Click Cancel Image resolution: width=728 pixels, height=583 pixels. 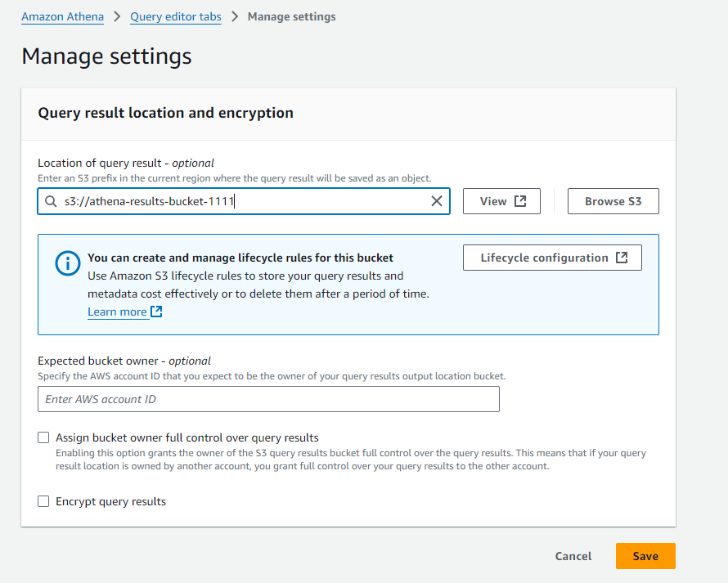[573, 556]
